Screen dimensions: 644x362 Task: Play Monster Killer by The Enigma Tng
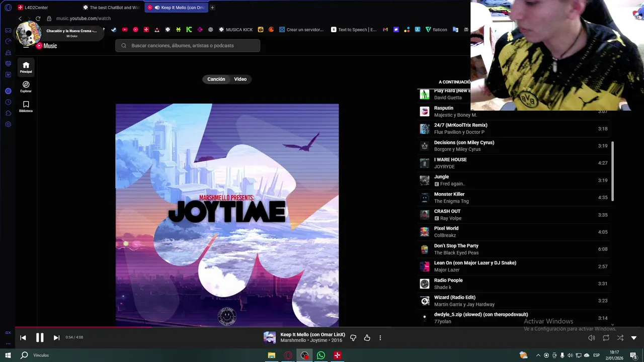513,198
